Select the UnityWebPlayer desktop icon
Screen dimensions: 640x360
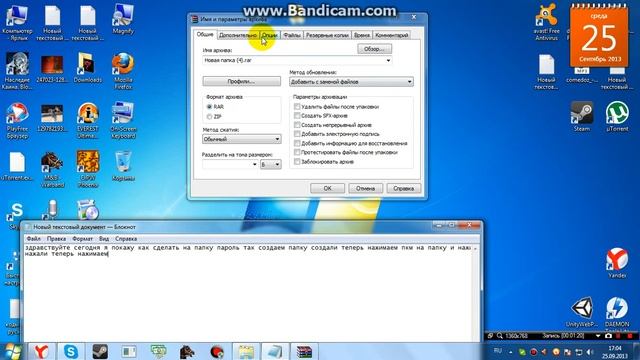(582, 312)
